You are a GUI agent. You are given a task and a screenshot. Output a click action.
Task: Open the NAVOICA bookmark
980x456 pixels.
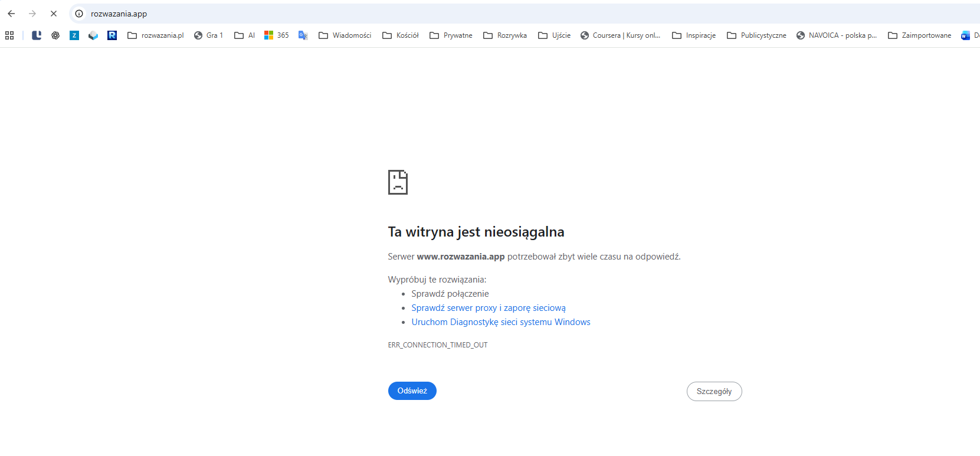coord(837,35)
